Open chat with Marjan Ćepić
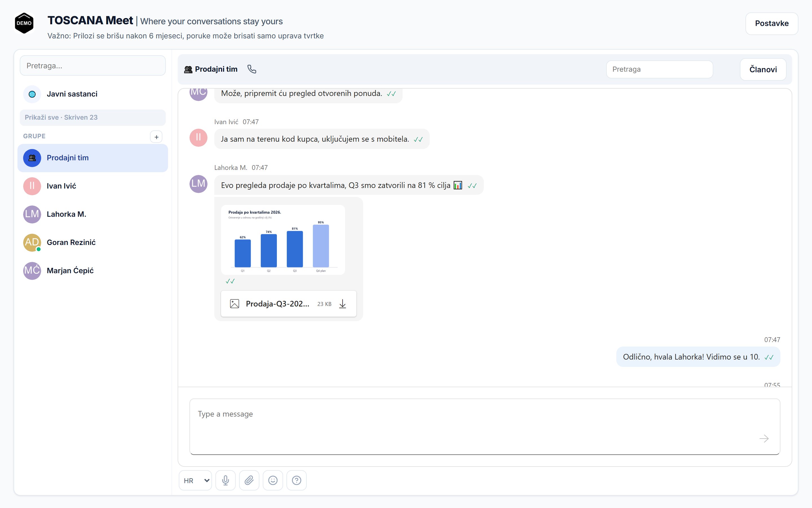Image resolution: width=812 pixels, height=508 pixels. pos(92,271)
